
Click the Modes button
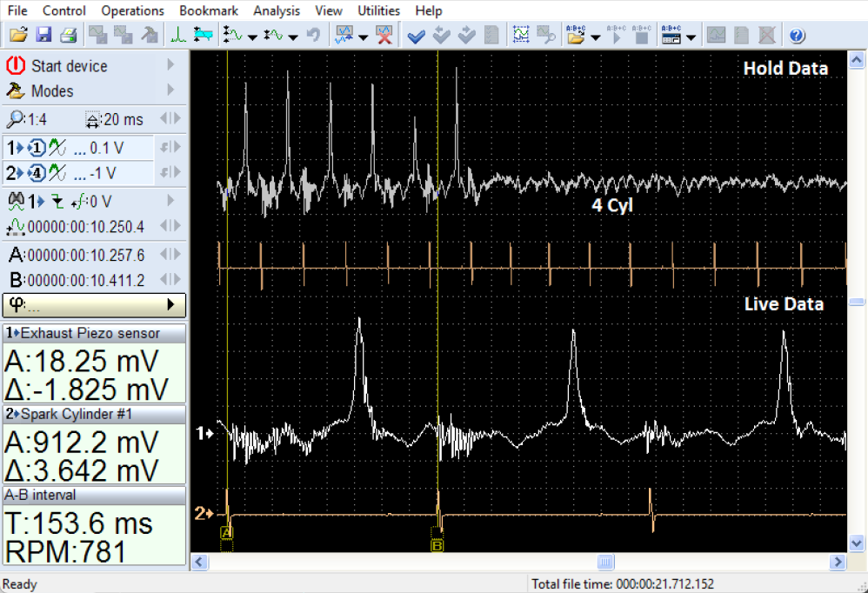click(94, 90)
